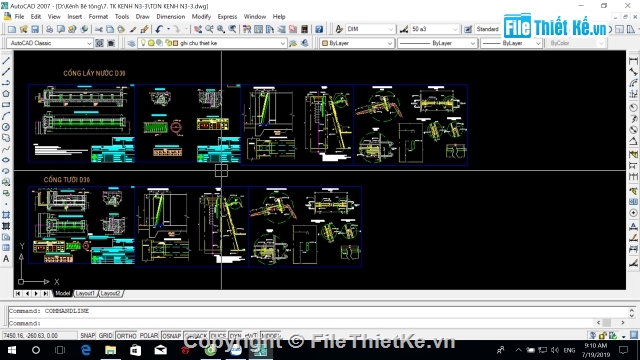Select the Hatch tool
Screen dimensions: 640x360
tap(6, 215)
